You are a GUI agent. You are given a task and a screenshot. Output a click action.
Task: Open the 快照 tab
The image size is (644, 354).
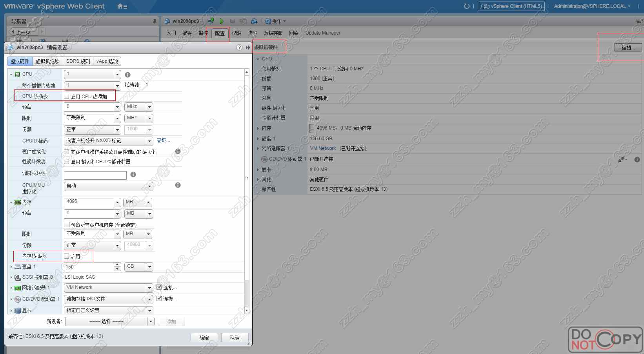pyautogui.click(x=252, y=33)
